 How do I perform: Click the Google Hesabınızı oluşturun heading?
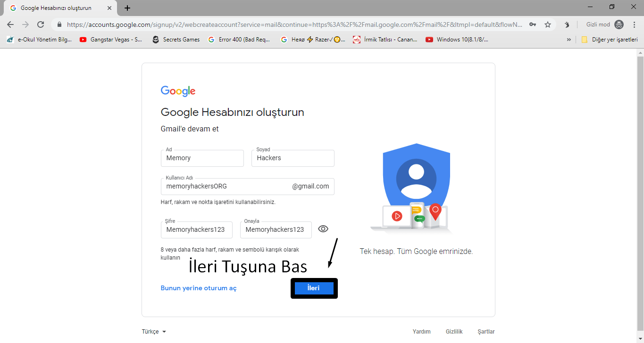pos(232,112)
